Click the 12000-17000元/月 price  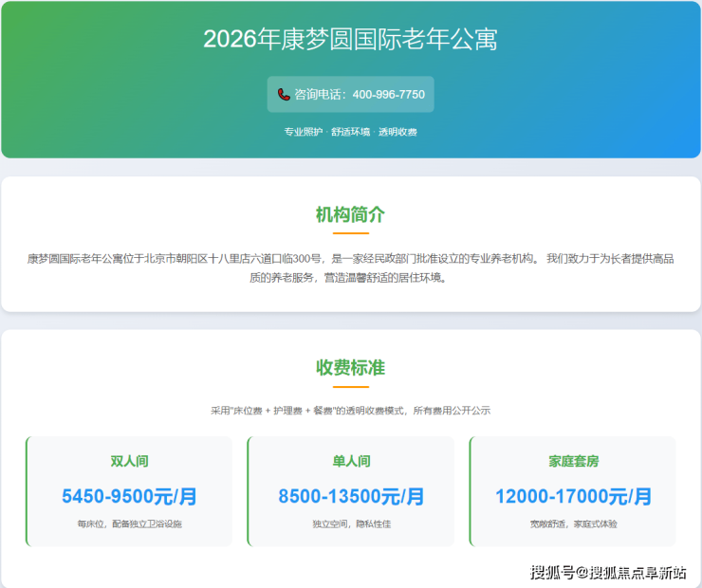click(573, 496)
